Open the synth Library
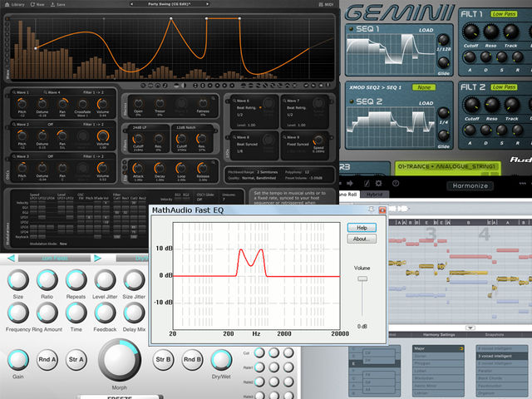Image resolution: width=532 pixels, height=399 pixels. [x=15, y=4]
